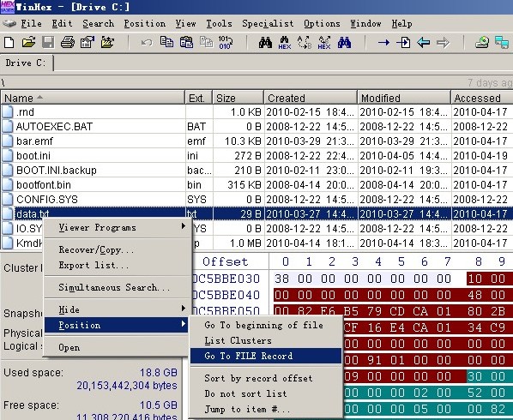This screenshot has width=513, height=420.
Task: Click the blue Back arrow icon
Action: tap(424, 43)
